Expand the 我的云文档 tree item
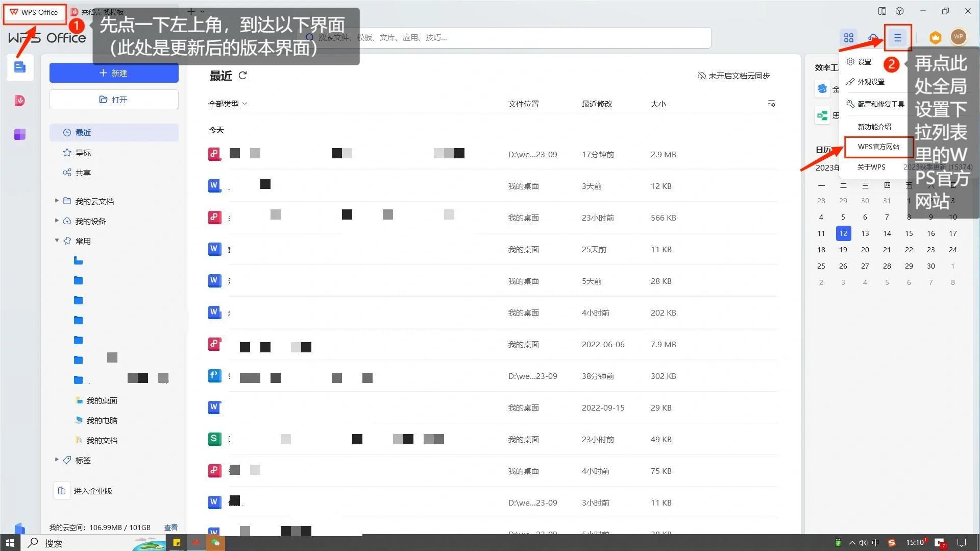980x551 pixels. (x=57, y=201)
